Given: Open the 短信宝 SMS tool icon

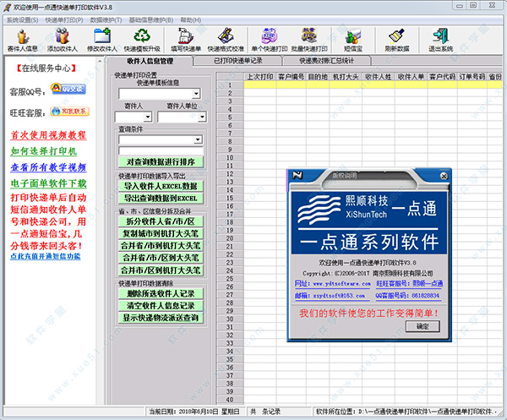Looking at the screenshot, I should tap(353, 40).
